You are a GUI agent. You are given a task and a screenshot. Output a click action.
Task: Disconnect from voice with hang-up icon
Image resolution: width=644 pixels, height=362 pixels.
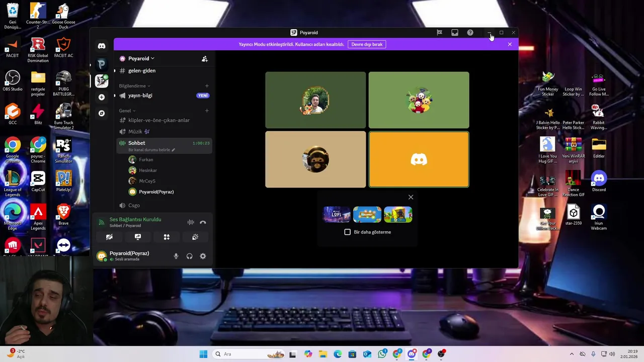203,222
